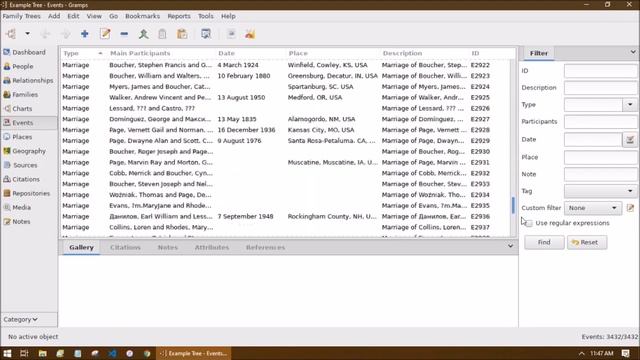Select the marriage event row E2927
The image size is (640, 360).
(x=285, y=119)
